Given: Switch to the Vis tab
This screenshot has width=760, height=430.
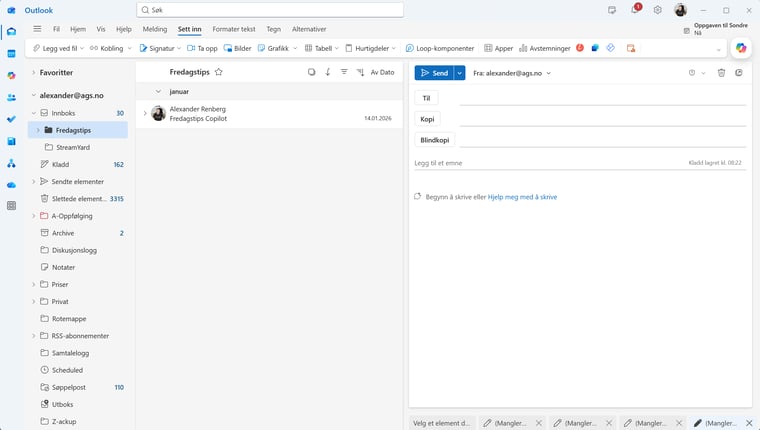Looking at the screenshot, I should pos(101,29).
